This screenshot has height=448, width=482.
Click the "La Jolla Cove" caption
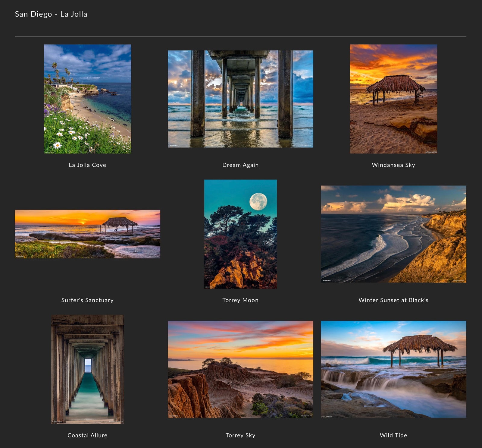tap(87, 165)
